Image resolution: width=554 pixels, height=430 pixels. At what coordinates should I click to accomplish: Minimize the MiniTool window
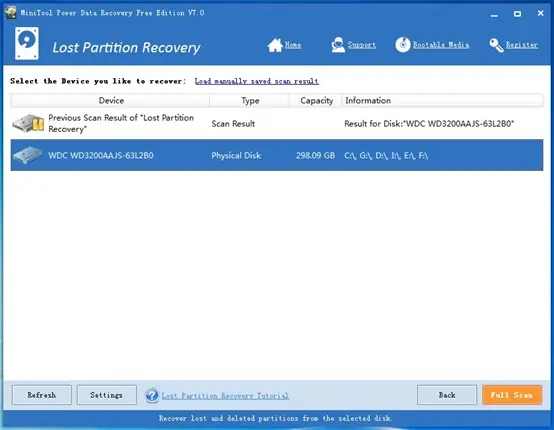click(494, 14)
